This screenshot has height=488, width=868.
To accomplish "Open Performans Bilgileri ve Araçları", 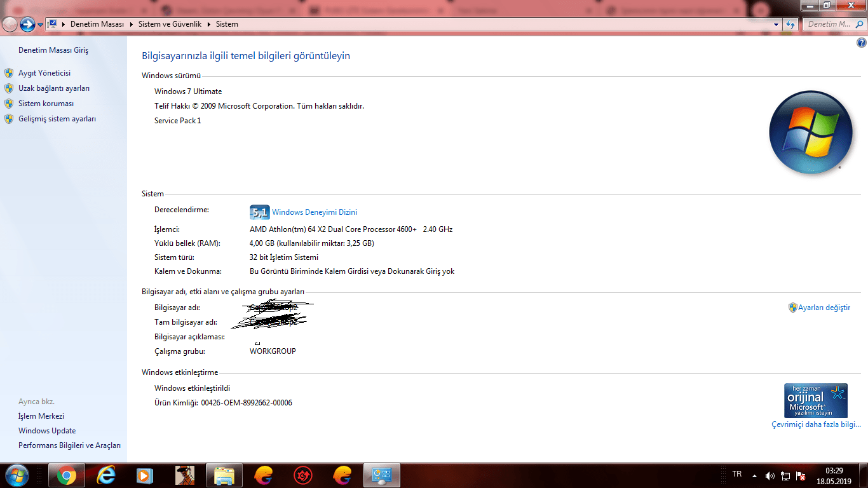I will (69, 445).
